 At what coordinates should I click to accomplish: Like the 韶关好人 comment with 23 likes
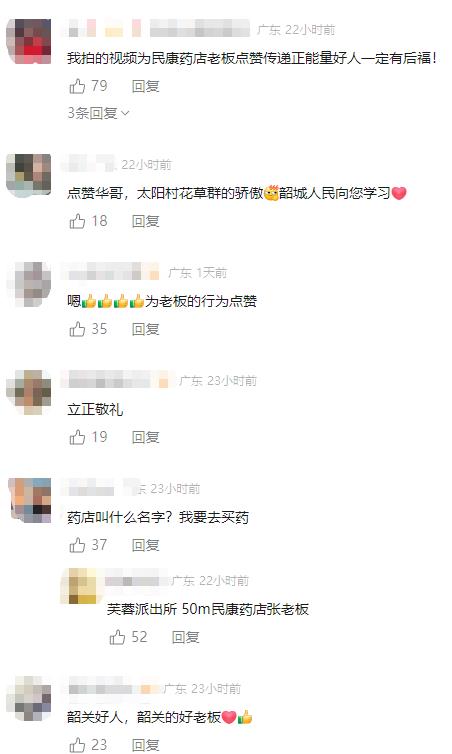click(x=77, y=745)
